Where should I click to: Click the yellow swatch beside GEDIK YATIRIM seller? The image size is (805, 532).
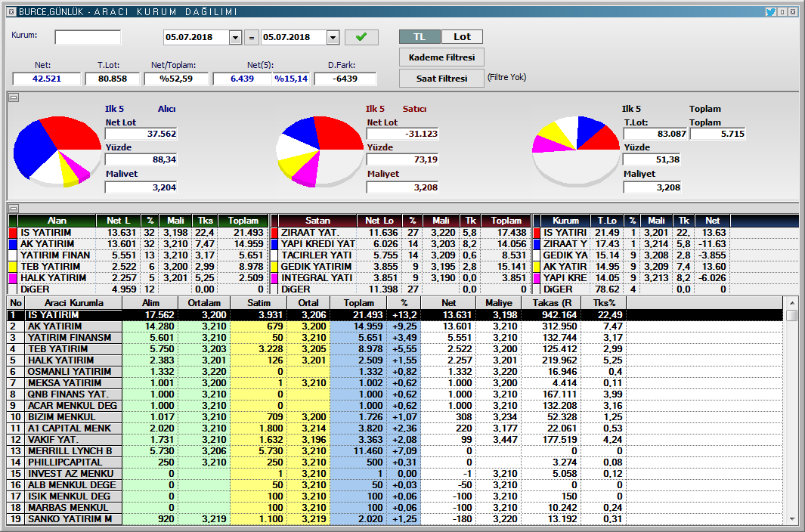click(274, 267)
